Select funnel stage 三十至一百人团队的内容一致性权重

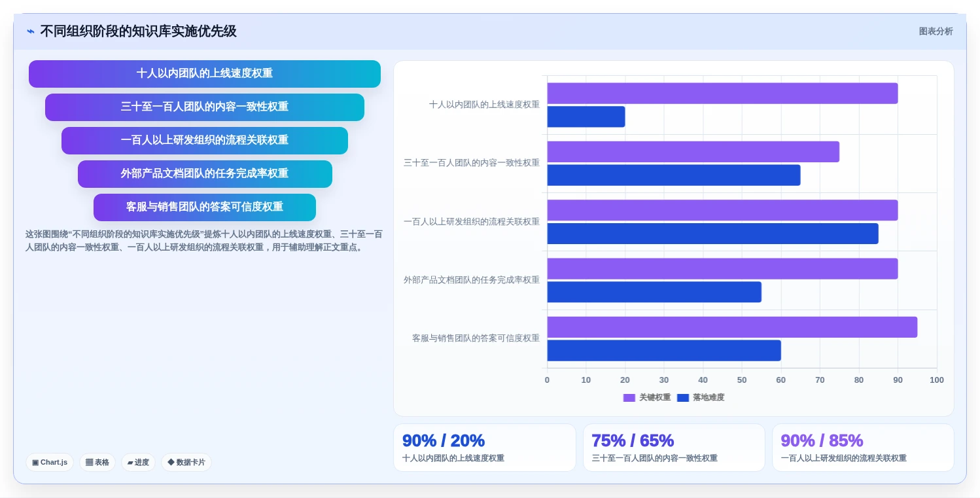[205, 107]
